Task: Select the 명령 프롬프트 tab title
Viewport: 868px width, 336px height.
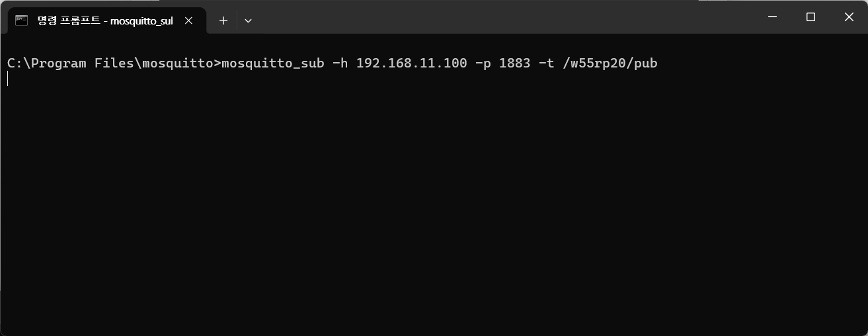Action: point(105,21)
